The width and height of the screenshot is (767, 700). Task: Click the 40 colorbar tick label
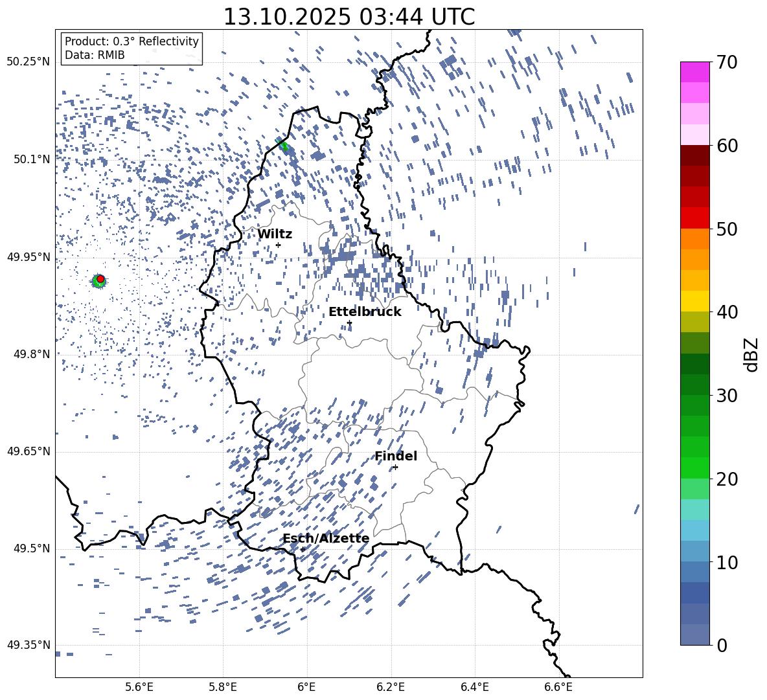point(727,312)
